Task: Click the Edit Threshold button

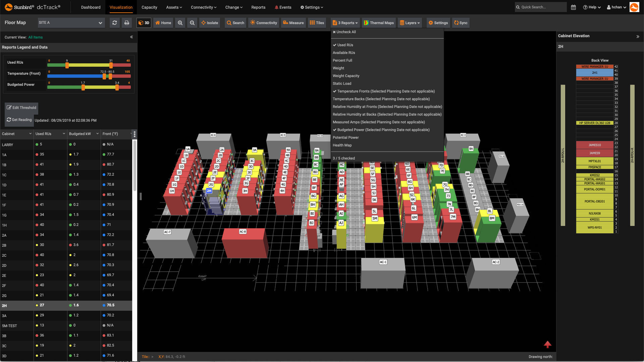Action: pyautogui.click(x=21, y=108)
